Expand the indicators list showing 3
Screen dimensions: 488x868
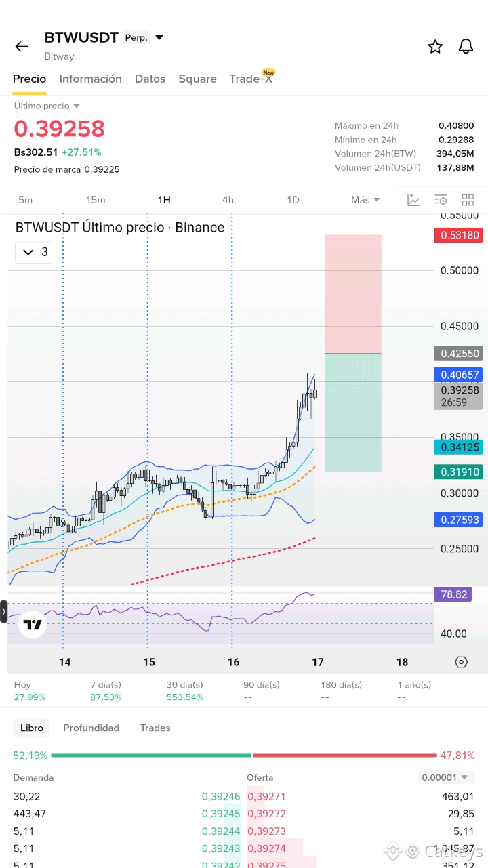click(x=34, y=252)
